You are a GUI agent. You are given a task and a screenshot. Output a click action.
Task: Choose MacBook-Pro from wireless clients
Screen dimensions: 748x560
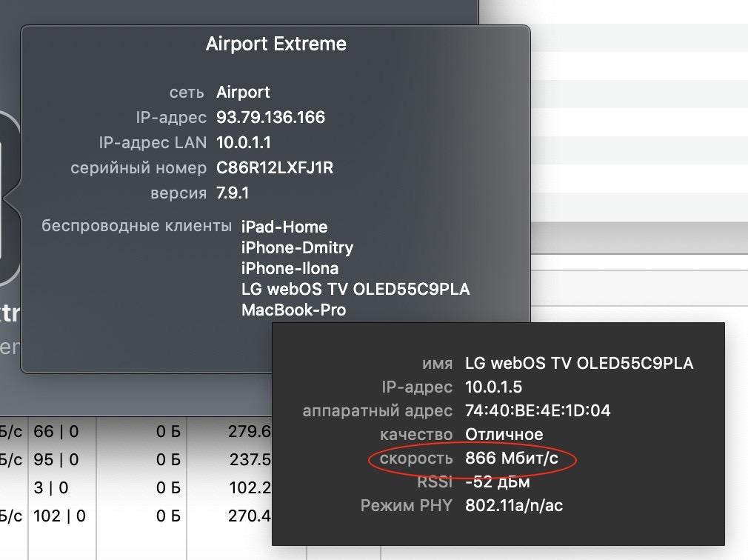293,310
